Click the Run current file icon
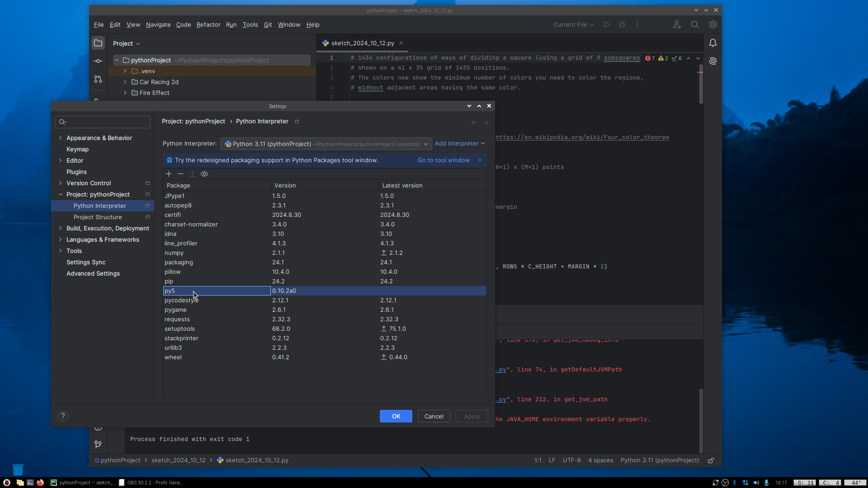The width and height of the screenshot is (868, 488). (607, 25)
